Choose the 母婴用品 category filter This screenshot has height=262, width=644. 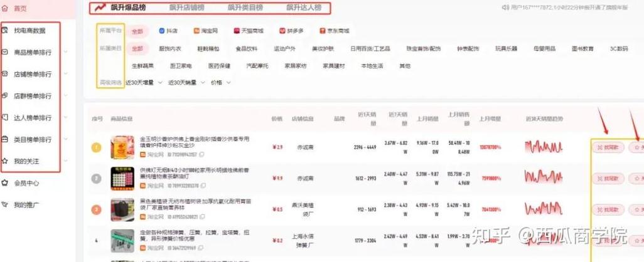[545, 49]
